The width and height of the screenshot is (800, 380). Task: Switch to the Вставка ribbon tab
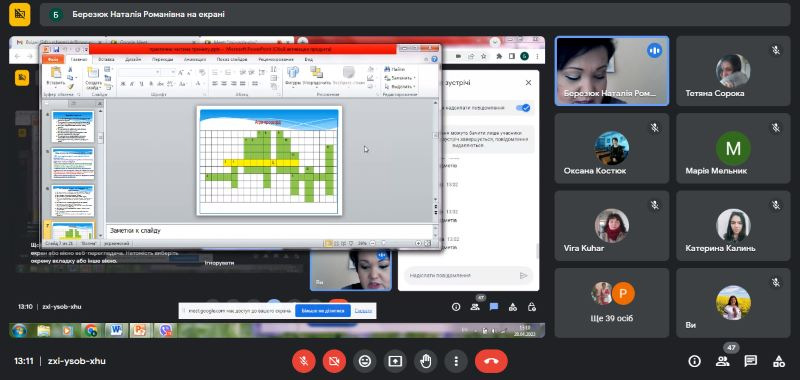[107, 59]
